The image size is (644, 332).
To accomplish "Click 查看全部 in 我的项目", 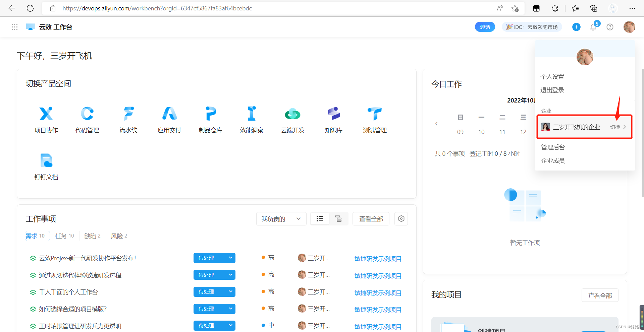I will (x=600, y=295).
